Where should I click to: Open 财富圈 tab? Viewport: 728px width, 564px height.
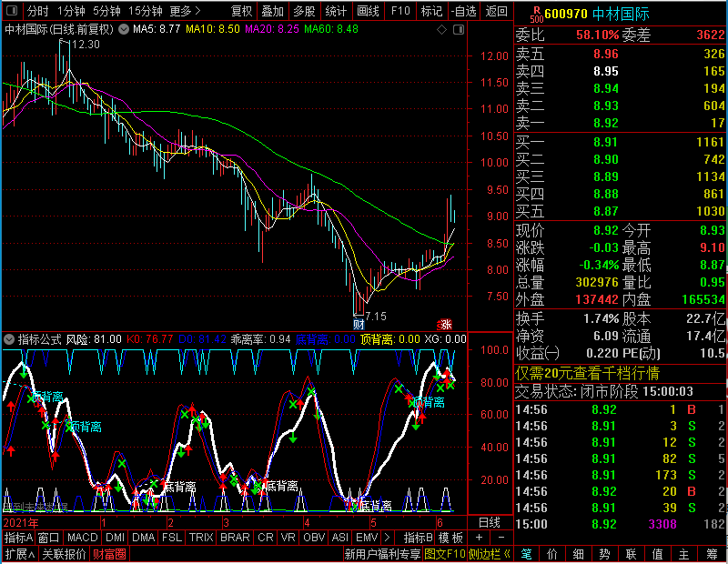click(x=109, y=554)
